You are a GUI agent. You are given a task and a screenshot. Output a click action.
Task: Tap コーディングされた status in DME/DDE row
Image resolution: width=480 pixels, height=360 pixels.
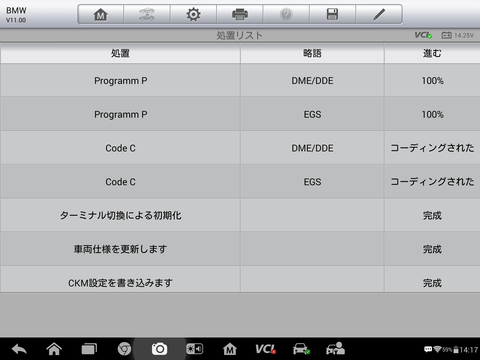[432, 148]
